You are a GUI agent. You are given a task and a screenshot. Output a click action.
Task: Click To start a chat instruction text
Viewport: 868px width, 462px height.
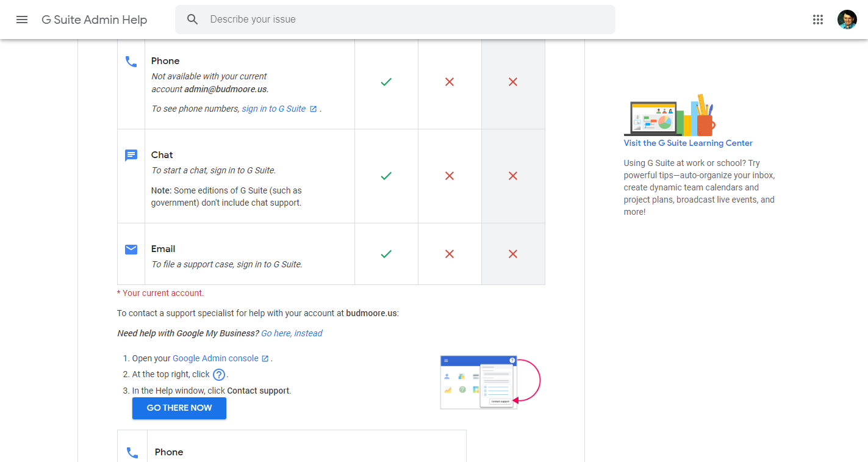213,170
